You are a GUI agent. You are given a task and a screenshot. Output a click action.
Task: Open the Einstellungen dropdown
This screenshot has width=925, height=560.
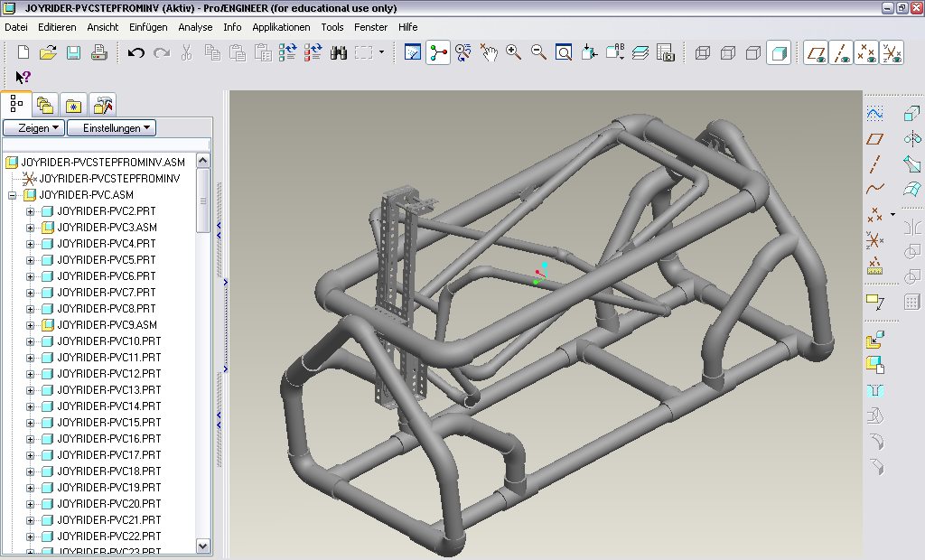point(112,128)
